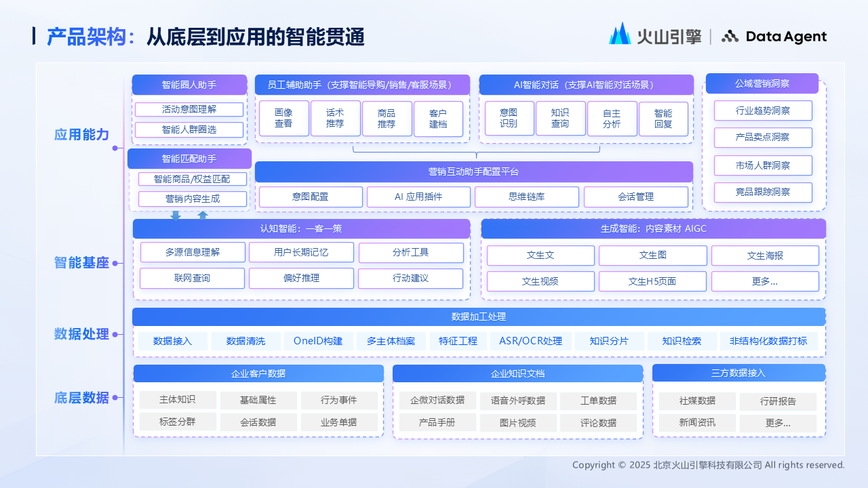Click the 话术推荐 box
Viewport: 868px width, 488px height.
tap(335, 119)
